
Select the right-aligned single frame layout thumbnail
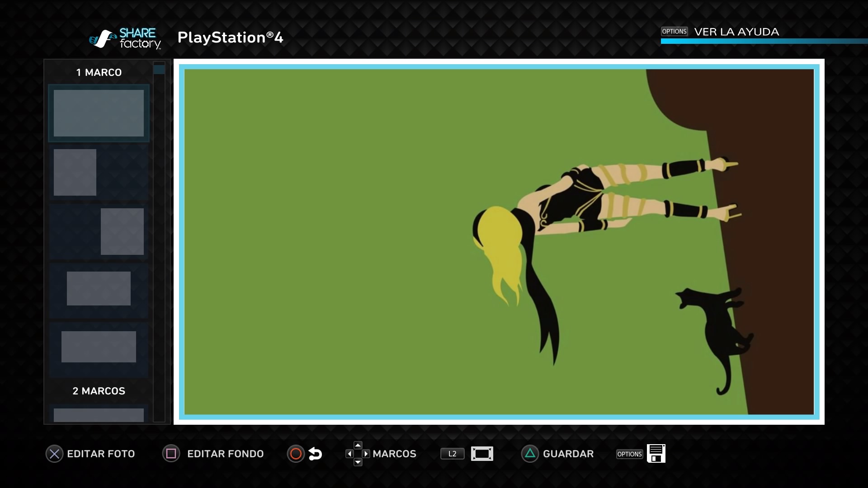click(99, 231)
